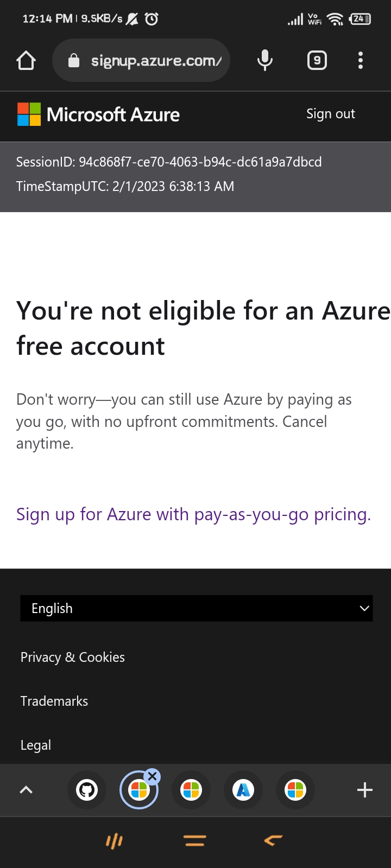This screenshot has width=391, height=868.
Task: Expand the language selector set to English
Action: coord(197,608)
